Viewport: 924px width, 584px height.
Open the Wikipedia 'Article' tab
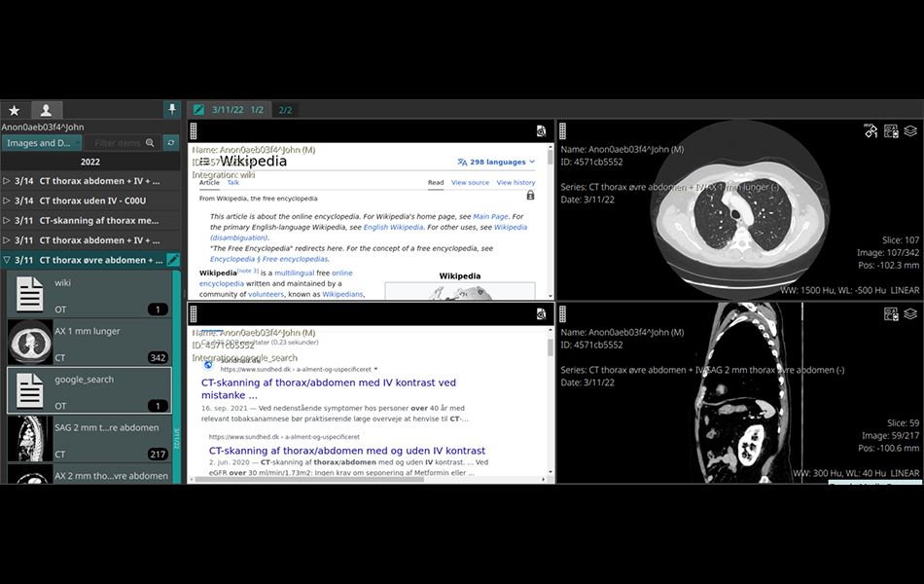[209, 183]
